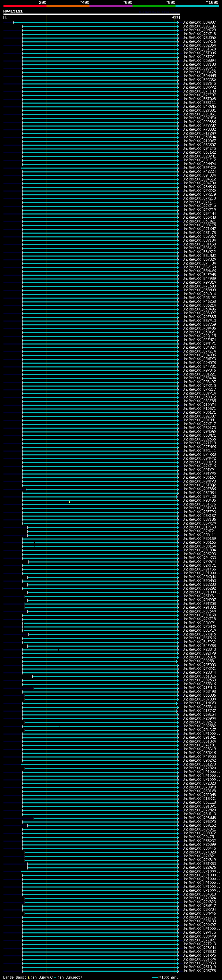Click the purple ~60% identity legend segment

click(111, 6)
